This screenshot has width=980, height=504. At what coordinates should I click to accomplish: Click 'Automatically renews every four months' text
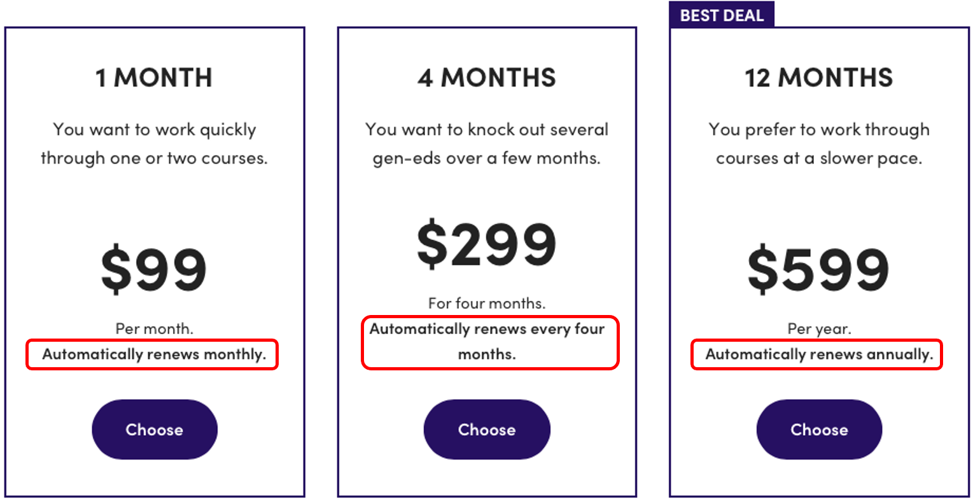click(x=487, y=342)
